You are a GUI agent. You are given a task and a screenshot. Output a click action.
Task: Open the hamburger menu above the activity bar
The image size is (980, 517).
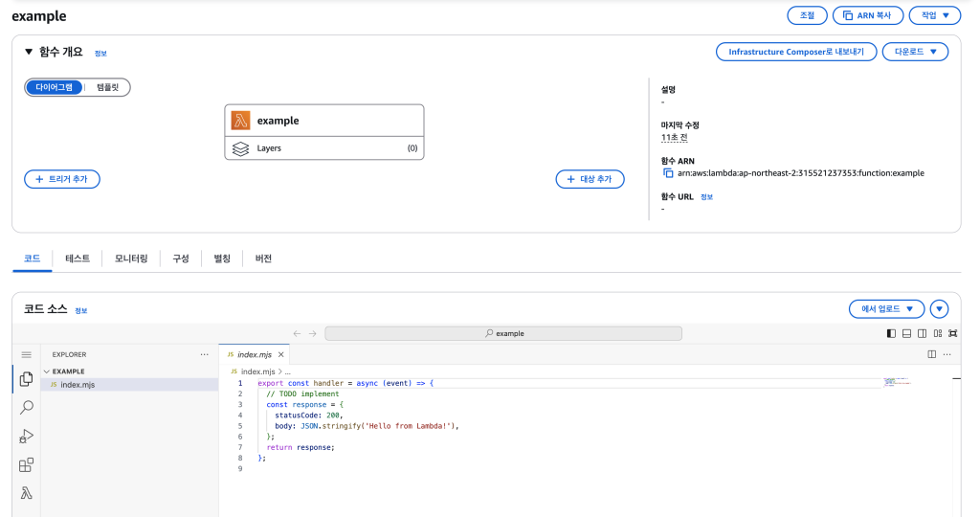click(26, 354)
